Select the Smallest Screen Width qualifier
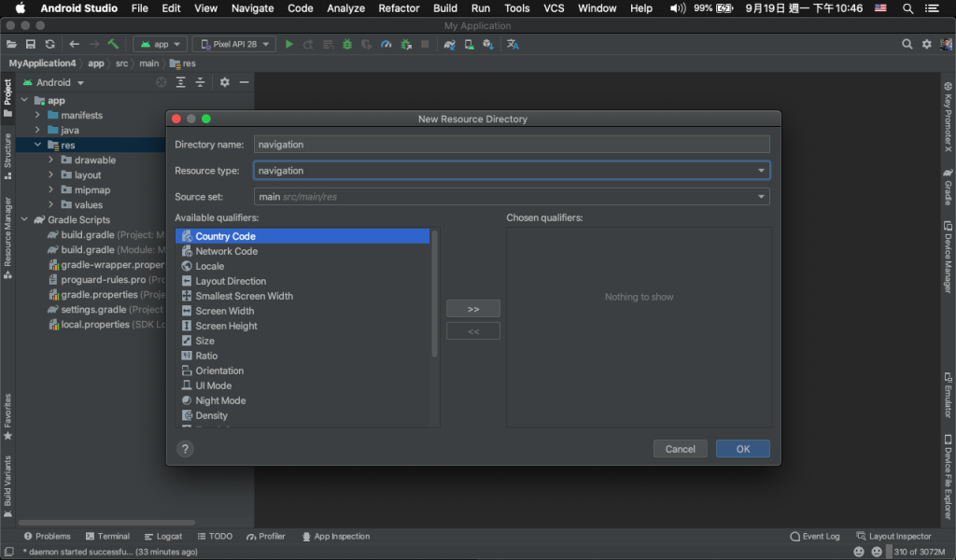This screenshot has height=560, width=956. point(302,296)
